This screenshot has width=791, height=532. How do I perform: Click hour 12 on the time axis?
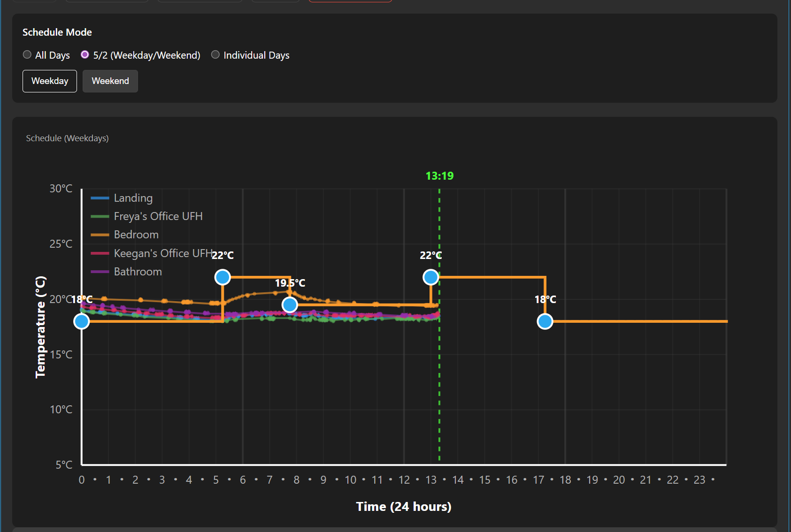coord(404,480)
